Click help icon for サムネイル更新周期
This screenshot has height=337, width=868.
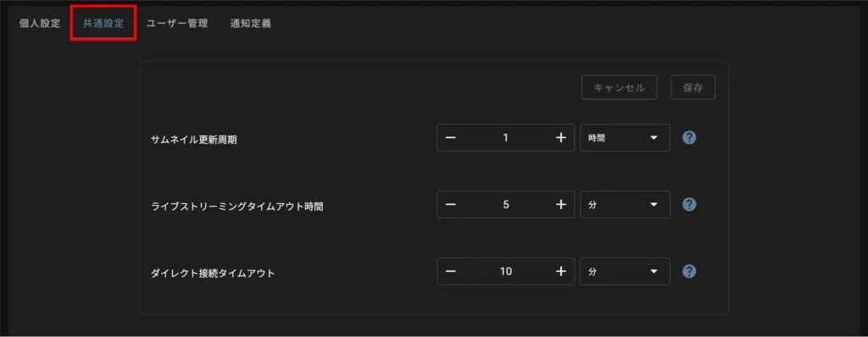coord(688,138)
